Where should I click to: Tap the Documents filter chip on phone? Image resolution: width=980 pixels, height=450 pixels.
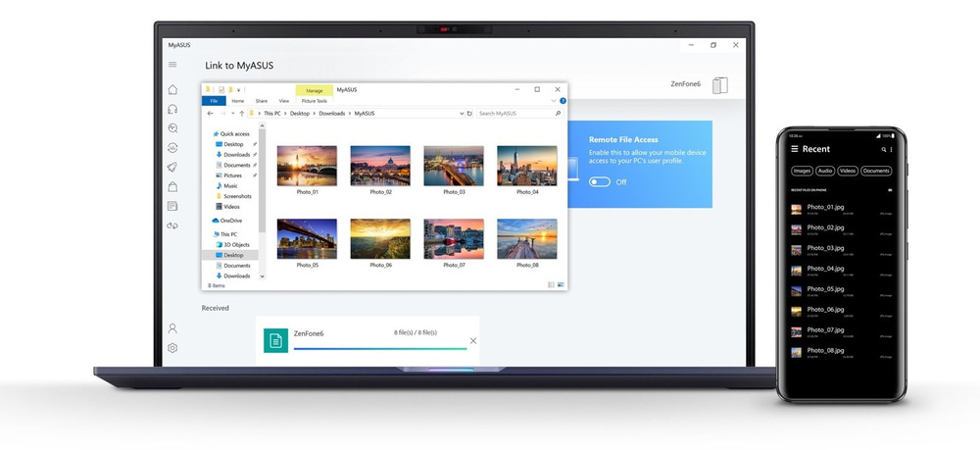point(876,171)
